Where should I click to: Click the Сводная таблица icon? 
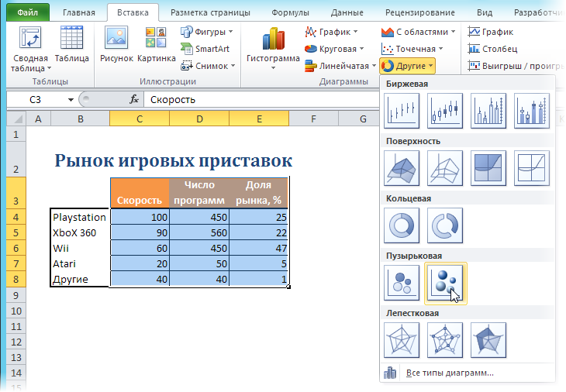29,46
